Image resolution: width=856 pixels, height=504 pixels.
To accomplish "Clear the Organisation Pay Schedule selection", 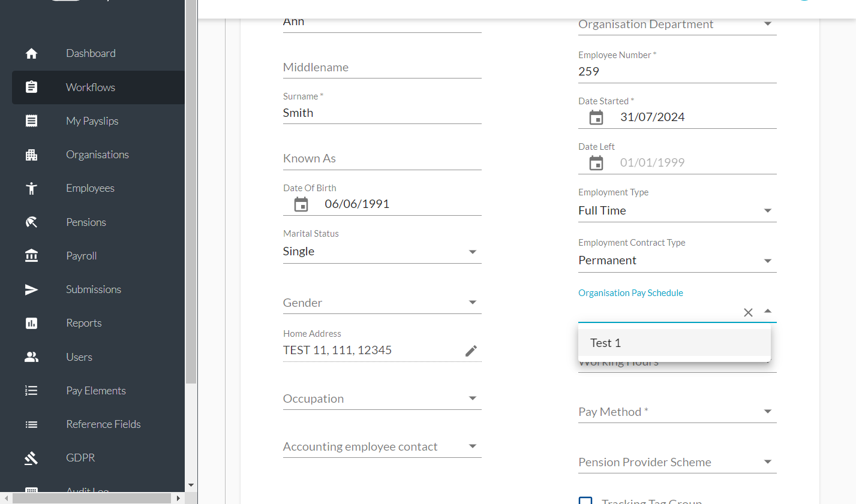I will click(748, 312).
